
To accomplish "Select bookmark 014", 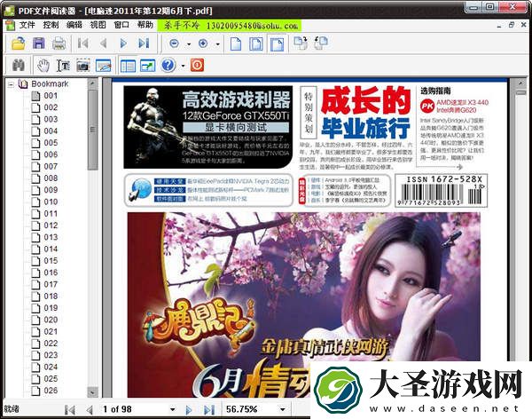I will click(51, 249).
